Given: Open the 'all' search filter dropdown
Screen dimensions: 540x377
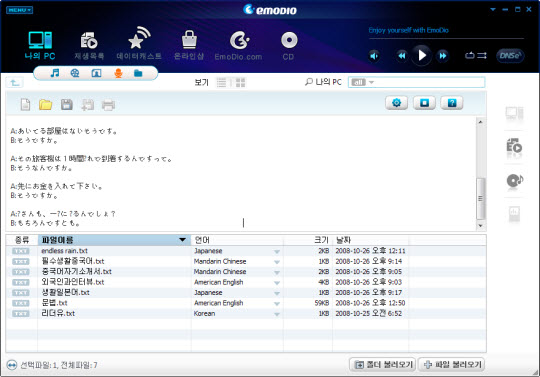Looking at the screenshot, I should click(x=362, y=82).
